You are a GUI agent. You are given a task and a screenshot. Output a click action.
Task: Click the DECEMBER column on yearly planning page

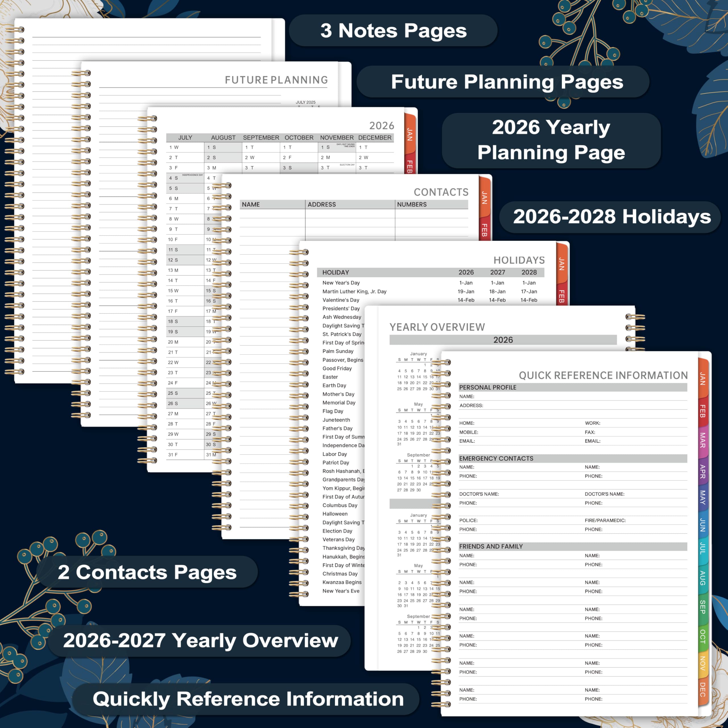(x=375, y=138)
